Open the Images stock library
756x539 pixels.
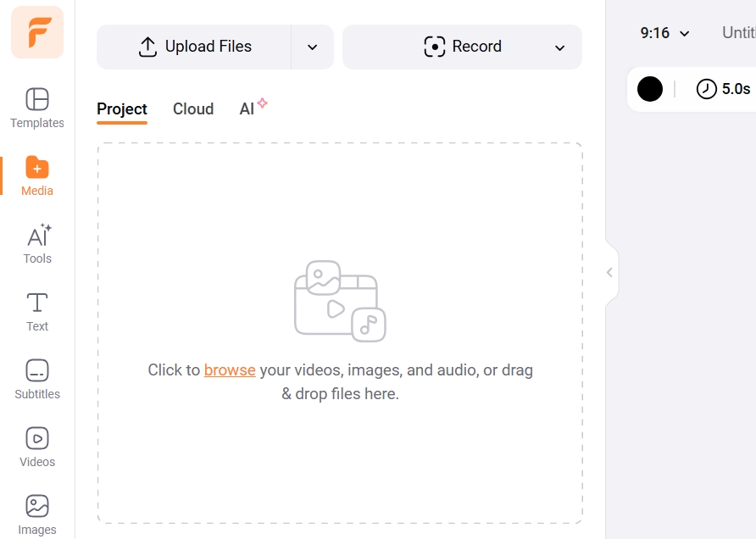37,514
